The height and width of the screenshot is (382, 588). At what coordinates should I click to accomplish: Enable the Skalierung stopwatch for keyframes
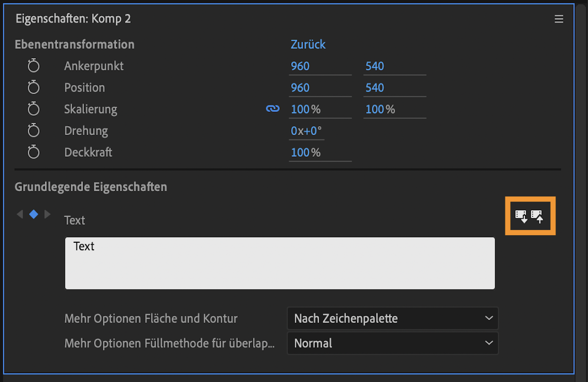[34, 109]
